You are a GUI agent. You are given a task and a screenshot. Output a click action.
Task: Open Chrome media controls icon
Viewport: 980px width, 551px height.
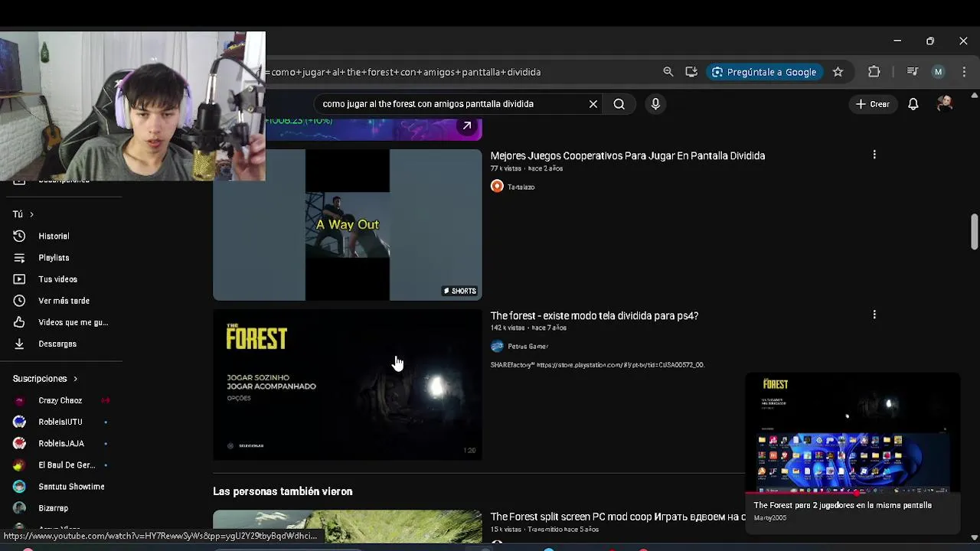point(912,72)
